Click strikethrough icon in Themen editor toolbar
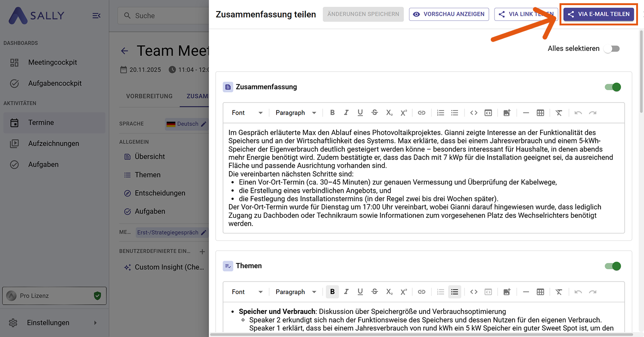644x337 pixels. [374, 292]
